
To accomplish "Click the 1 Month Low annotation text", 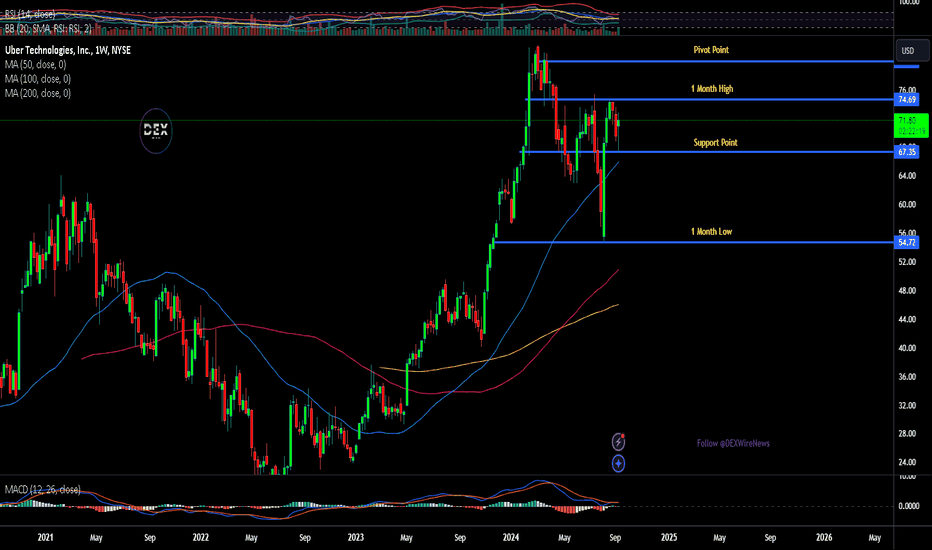I will [711, 231].
